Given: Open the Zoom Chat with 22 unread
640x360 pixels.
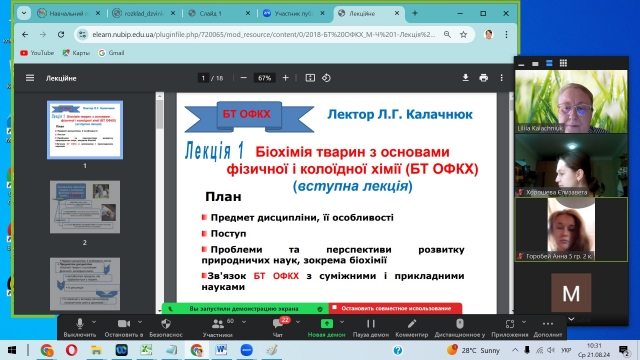Looking at the screenshot, I should (278, 328).
